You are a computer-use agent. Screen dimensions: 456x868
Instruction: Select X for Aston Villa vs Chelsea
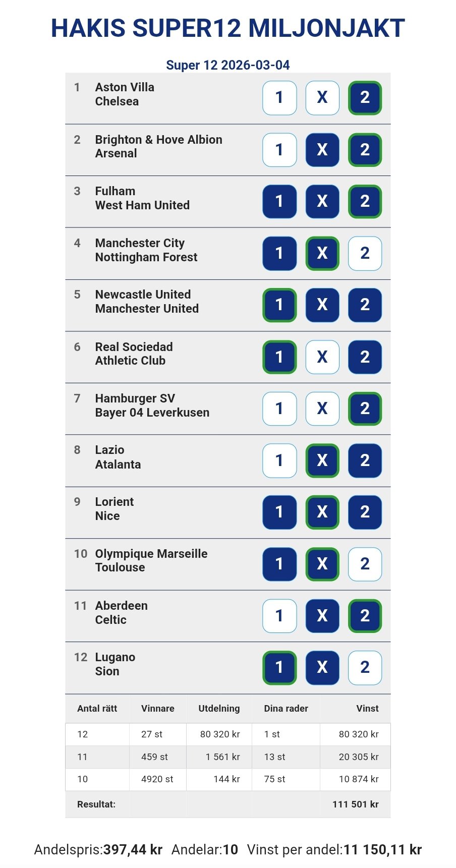(322, 98)
